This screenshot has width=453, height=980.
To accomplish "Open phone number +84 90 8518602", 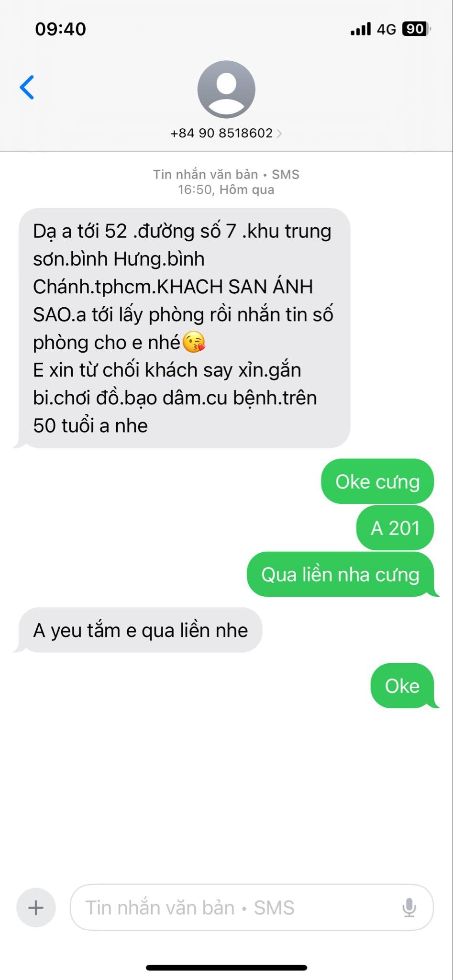I will click(x=221, y=133).
